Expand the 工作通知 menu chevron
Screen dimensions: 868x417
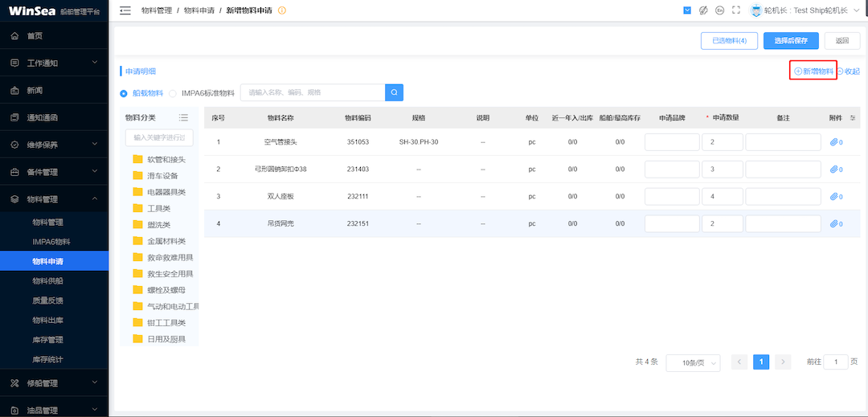(95, 63)
